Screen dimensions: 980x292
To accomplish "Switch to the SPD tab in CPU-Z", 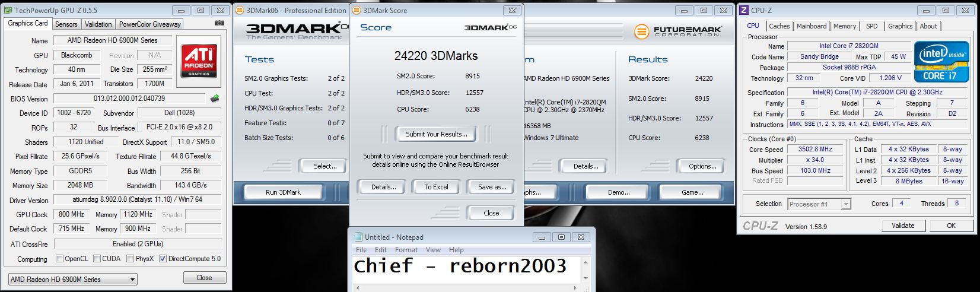I will click(x=871, y=26).
